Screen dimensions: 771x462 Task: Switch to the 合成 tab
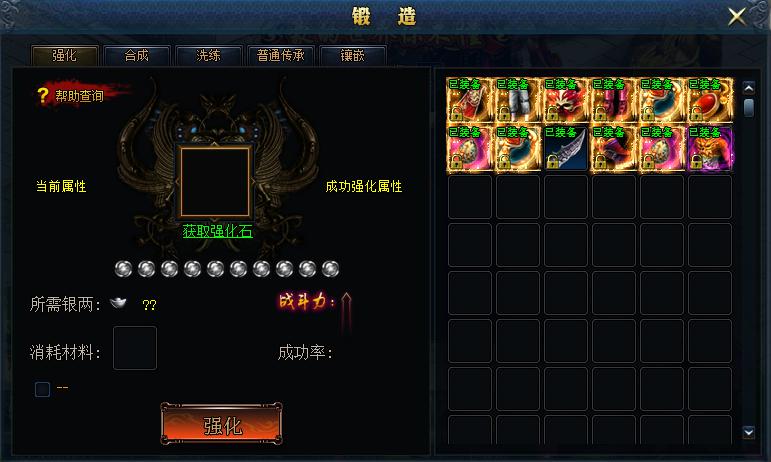tap(136, 55)
